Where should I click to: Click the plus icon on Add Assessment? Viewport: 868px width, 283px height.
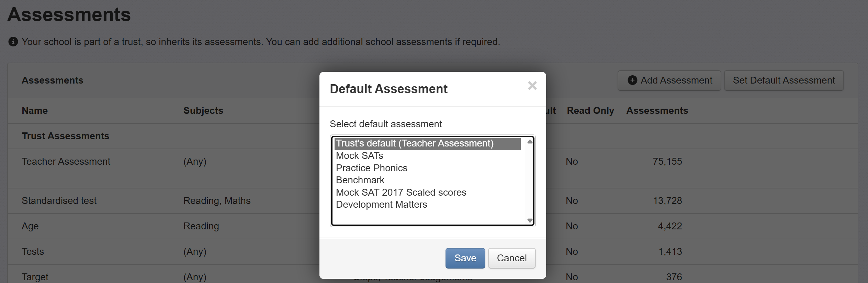tap(632, 80)
